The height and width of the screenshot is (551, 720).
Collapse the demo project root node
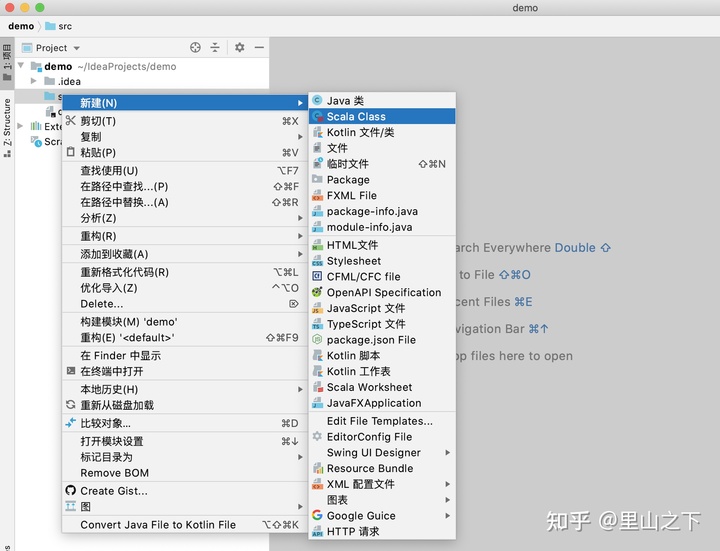point(21,66)
